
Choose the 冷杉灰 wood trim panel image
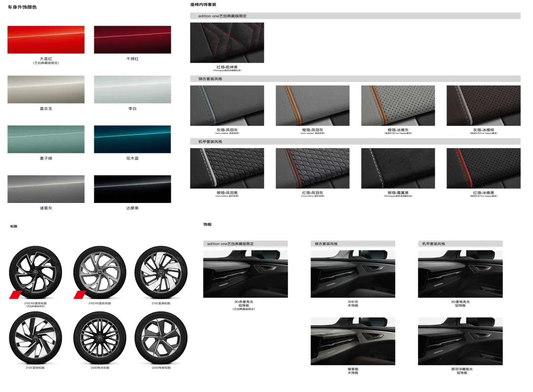coord(353,274)
